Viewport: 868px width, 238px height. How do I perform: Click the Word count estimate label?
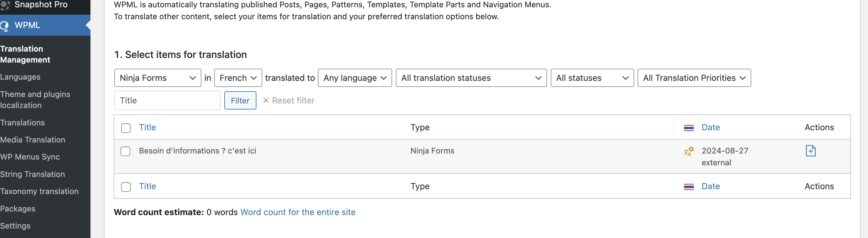click(x=159, y=212)
